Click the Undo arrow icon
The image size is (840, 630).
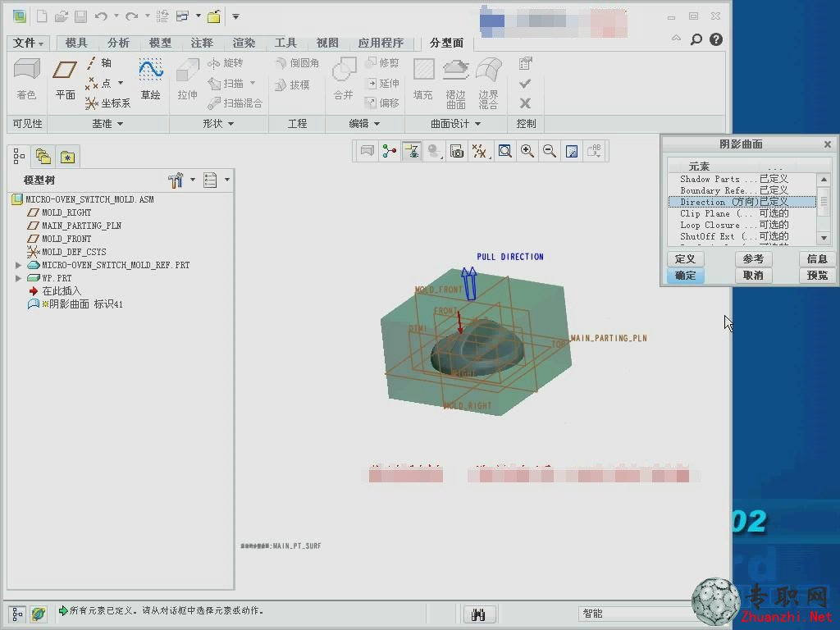pos(101,16)
